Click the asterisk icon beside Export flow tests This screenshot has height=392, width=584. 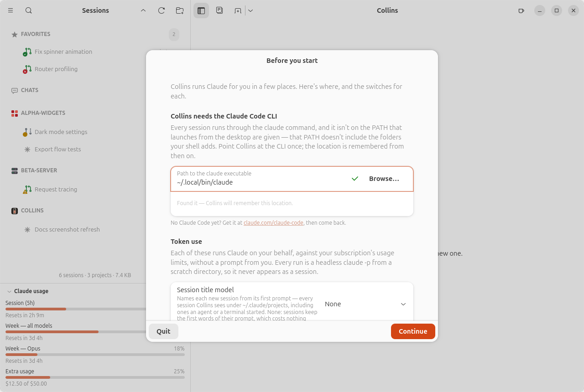click(27, 150)
